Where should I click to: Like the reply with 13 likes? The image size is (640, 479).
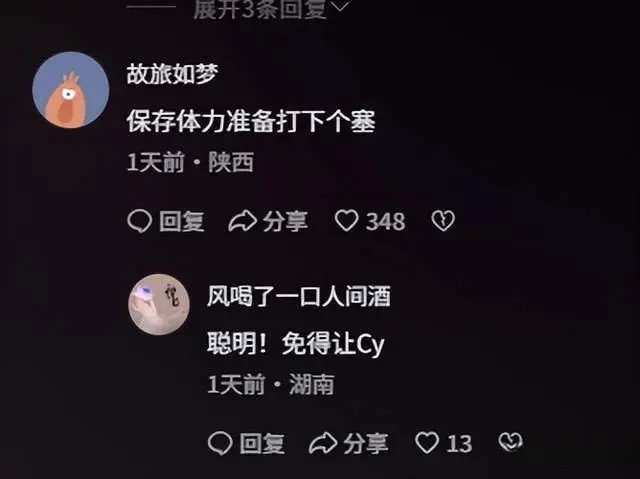click(x=427, y=443)
